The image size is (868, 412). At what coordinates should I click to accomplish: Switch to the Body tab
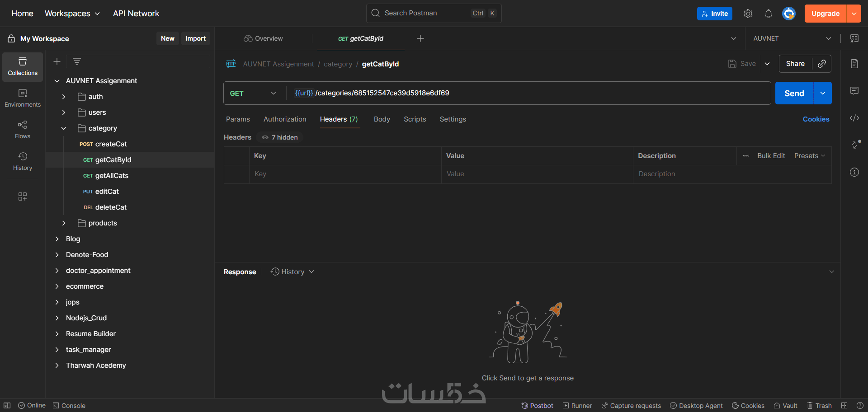pyautogui.click(x=382, y=119)
